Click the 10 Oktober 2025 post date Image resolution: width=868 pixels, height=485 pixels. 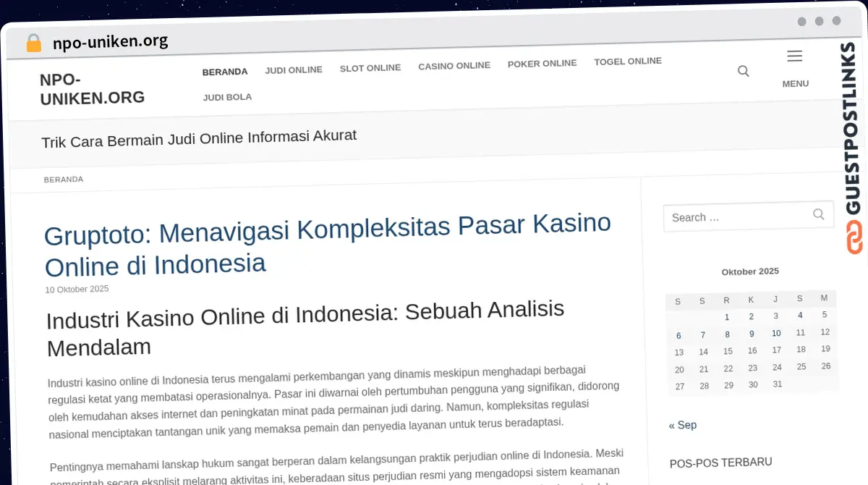77,289
